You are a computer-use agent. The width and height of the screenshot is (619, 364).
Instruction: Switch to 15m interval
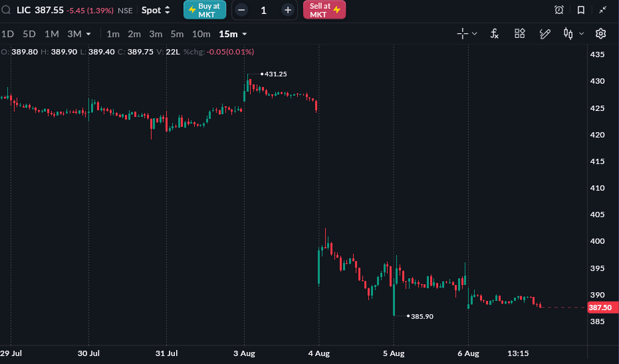click(228, 35)
